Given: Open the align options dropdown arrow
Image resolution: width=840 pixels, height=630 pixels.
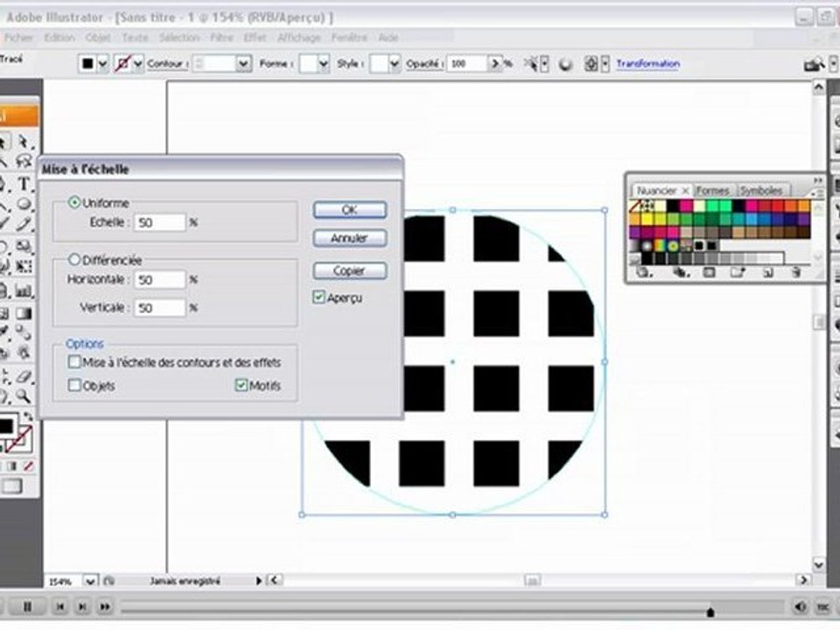Looking at the screenshot, I should [x=605, y=64].
